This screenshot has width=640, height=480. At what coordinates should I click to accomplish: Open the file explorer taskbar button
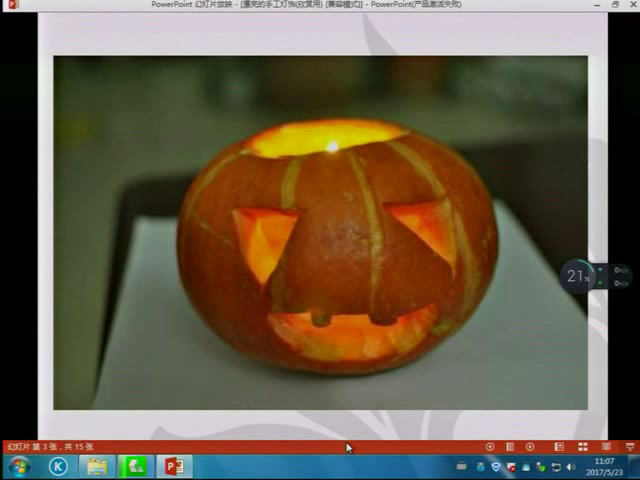(97, 467)
